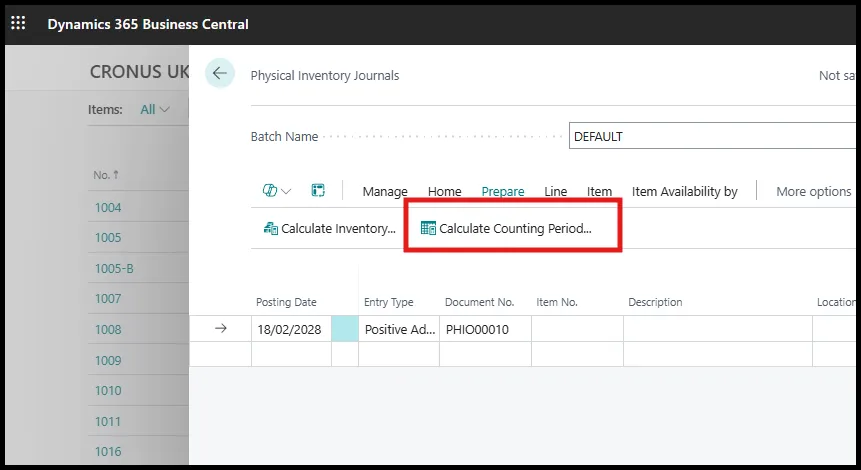This screenshot has width=861, height=470.
Task: Click the Document No. column header
Action: coord(479,302)
